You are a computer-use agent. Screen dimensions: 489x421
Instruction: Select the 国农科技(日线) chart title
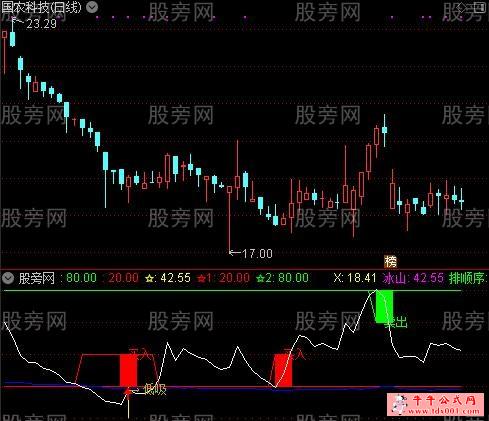pyautogui.click(x=41, y=7)
